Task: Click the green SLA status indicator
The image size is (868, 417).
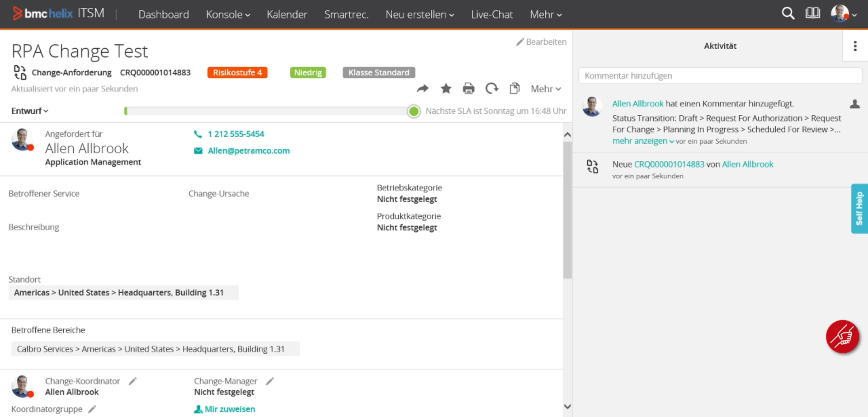Action: 414,111
